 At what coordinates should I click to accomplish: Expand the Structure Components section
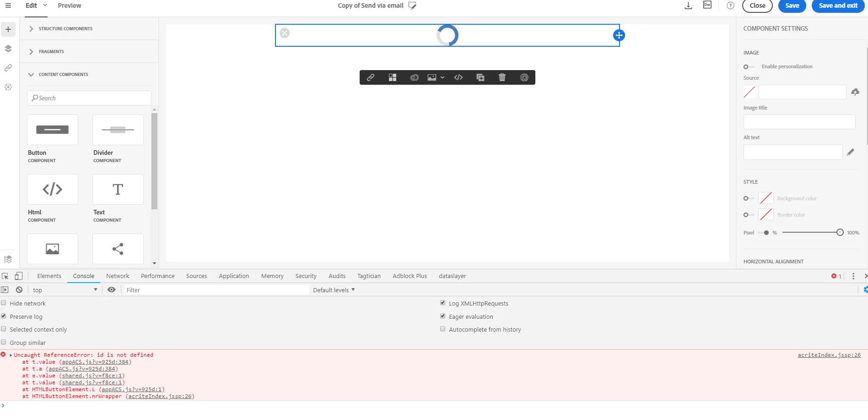point(89,29)
